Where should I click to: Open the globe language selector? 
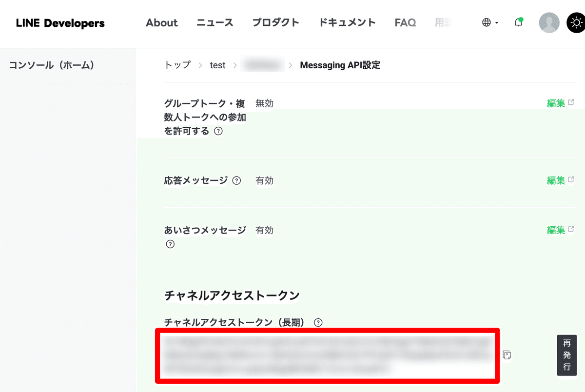tap(490, 22)
